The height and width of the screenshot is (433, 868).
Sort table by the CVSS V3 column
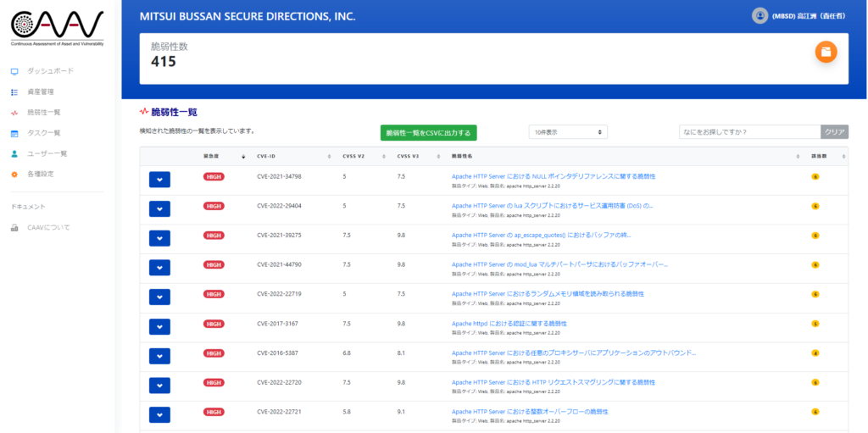click(x=410, y=157)
